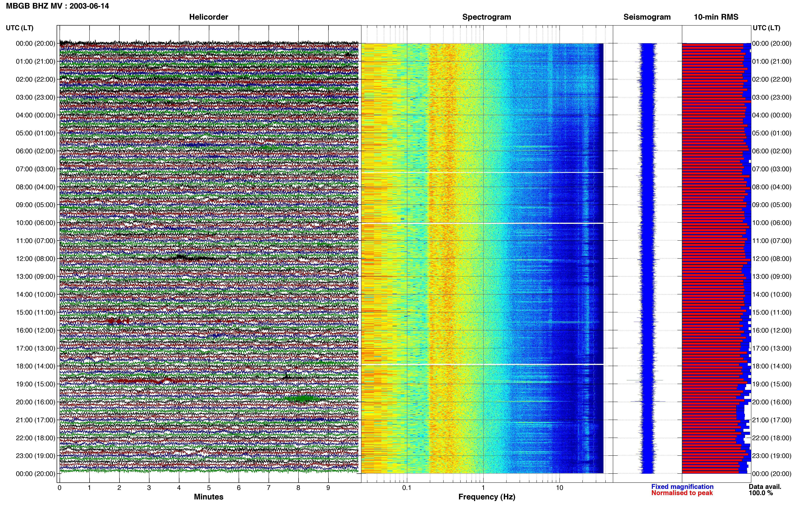This screenshot has height=508, width=812.
Task: Click left time label '03:00 (23:00)'
Action: pos(36,97)
